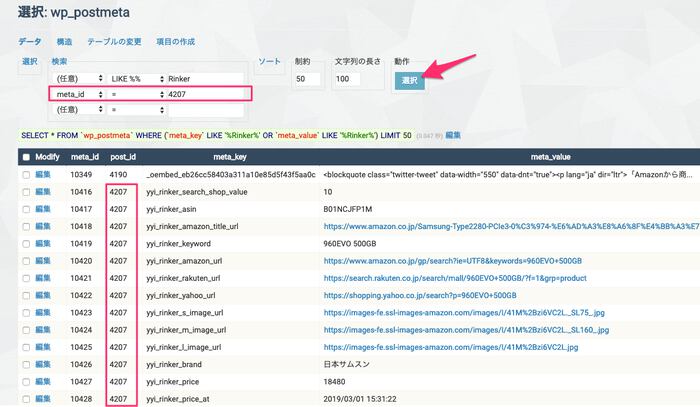
Task: Open the operator dropdown beside 4207
Action: pos(136,94)
